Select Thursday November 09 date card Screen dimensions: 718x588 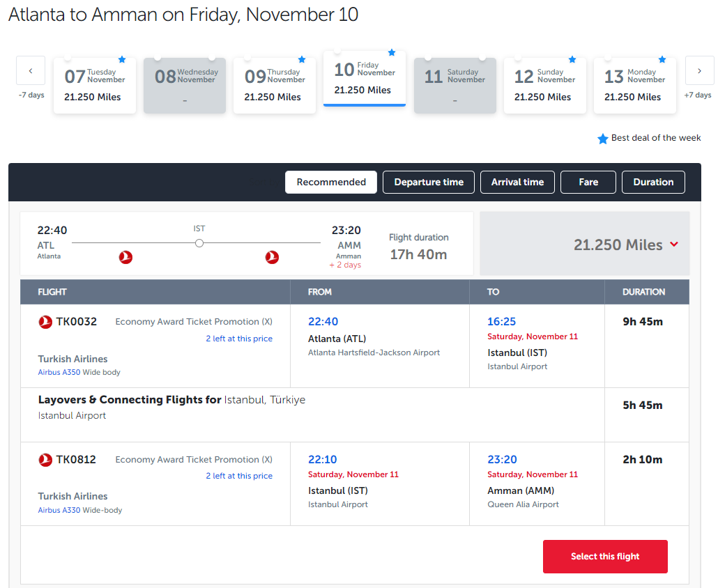tap(275, 86)
